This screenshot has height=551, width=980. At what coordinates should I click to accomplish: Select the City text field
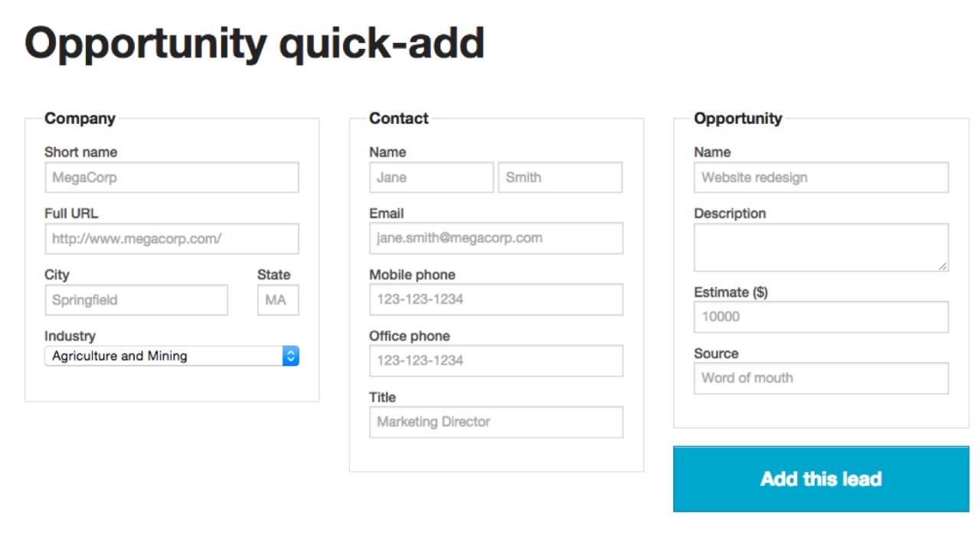[136, 300]
